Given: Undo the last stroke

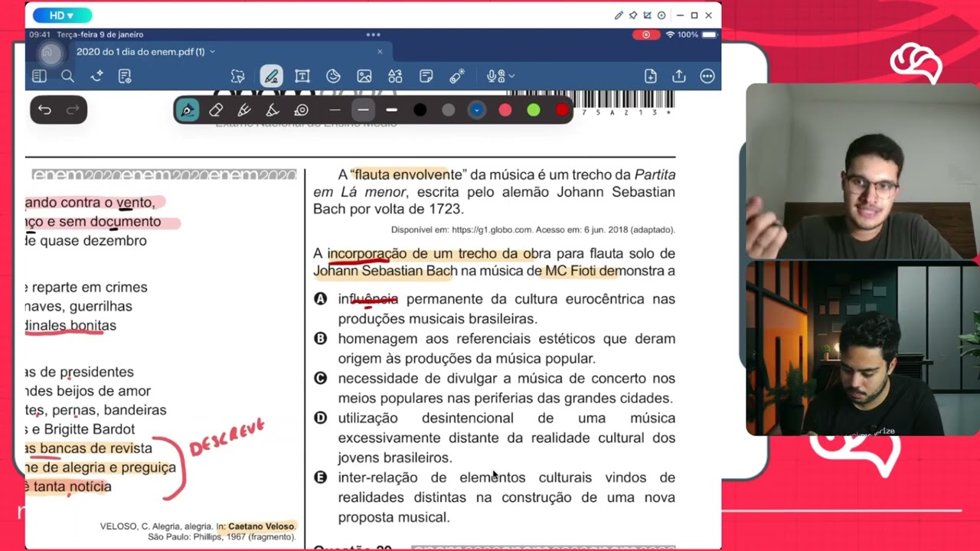Looking at the screenshot, I should click(x=44, y=110).
